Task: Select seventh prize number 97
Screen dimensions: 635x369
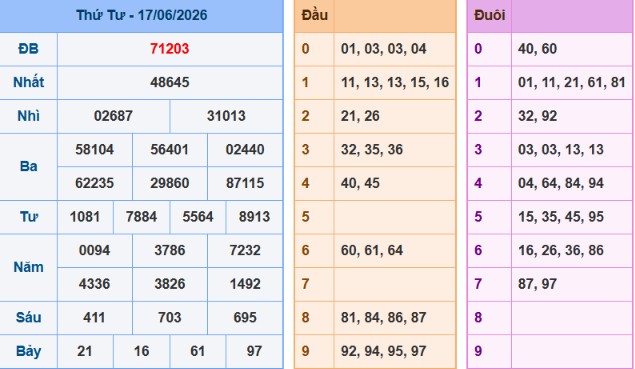Action: (254, 352)
